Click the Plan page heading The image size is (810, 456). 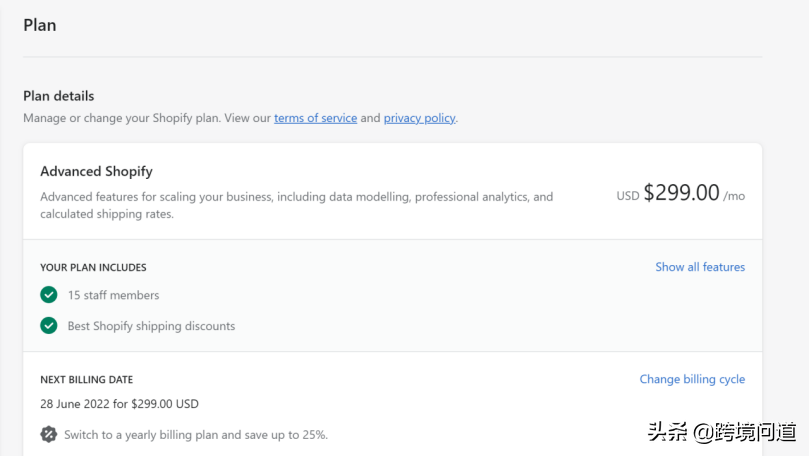tap(40, 25)
